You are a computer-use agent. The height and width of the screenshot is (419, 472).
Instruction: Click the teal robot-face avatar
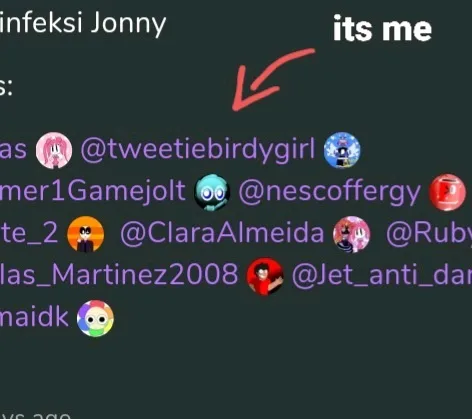[212, 192]
